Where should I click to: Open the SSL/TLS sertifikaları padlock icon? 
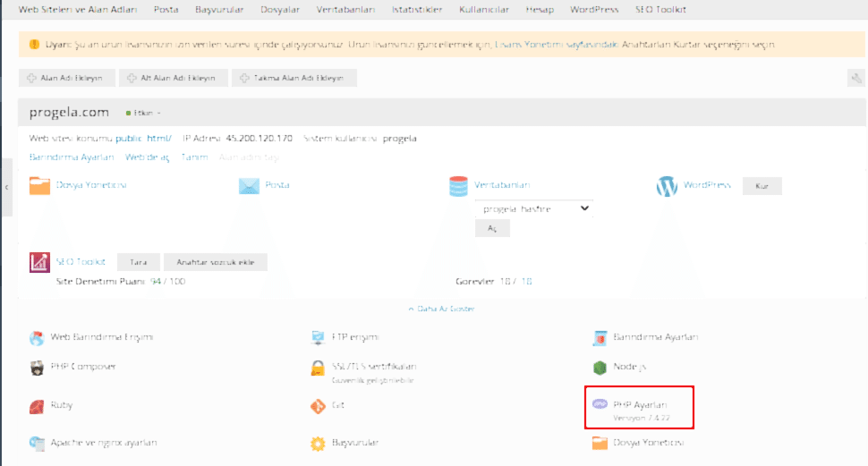tap(317, 367)
